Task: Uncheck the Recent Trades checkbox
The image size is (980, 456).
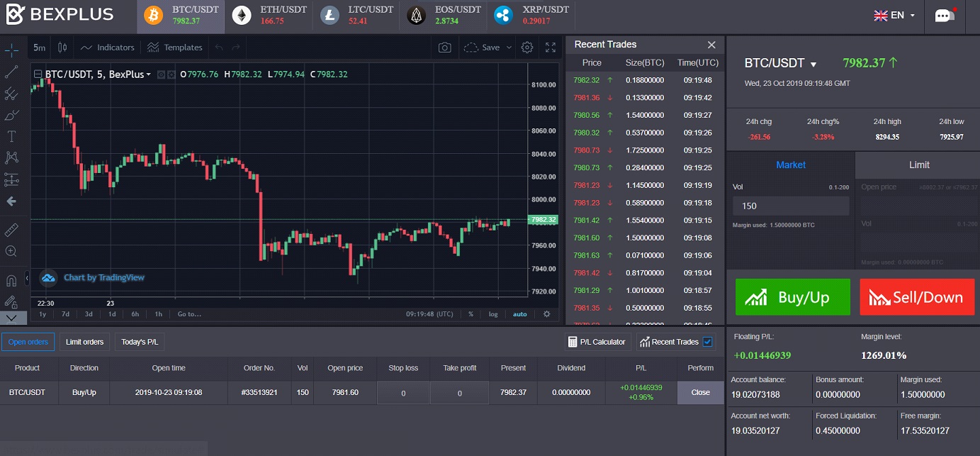Action: click(x=708, y=342)
